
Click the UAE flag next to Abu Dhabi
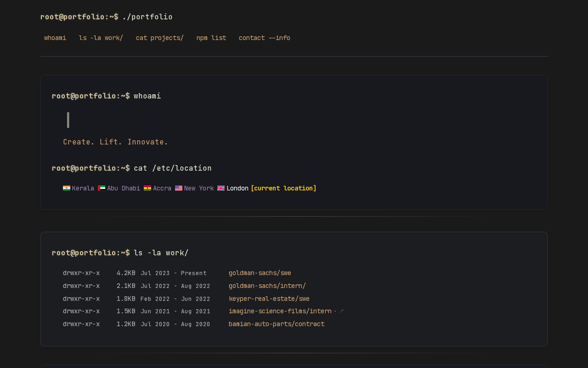102,188
